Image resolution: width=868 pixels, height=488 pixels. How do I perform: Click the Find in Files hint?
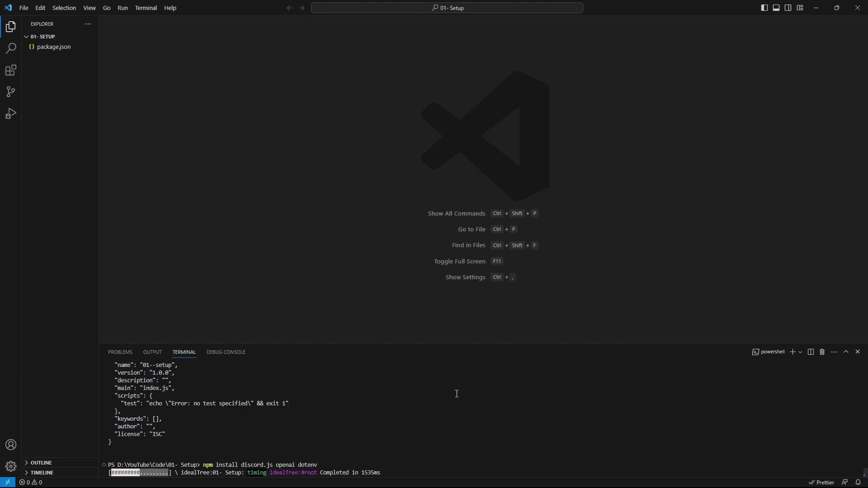click(x=495, y=245)
